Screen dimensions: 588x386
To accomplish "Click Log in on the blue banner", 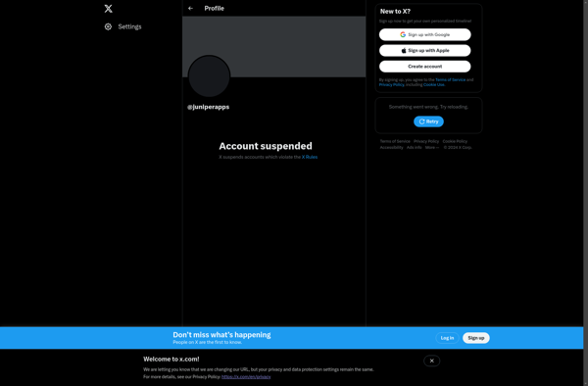I will click(447, 338).
